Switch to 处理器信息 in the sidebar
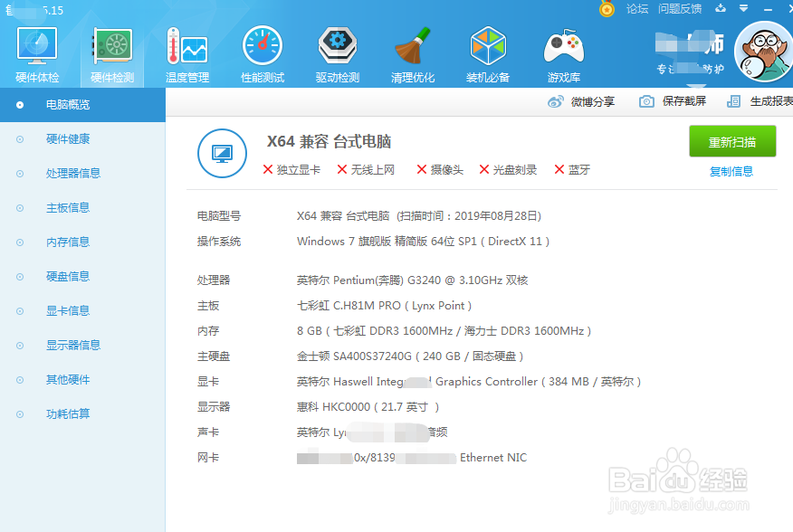This screenshot has height=532, width=793. coord(74,173)
